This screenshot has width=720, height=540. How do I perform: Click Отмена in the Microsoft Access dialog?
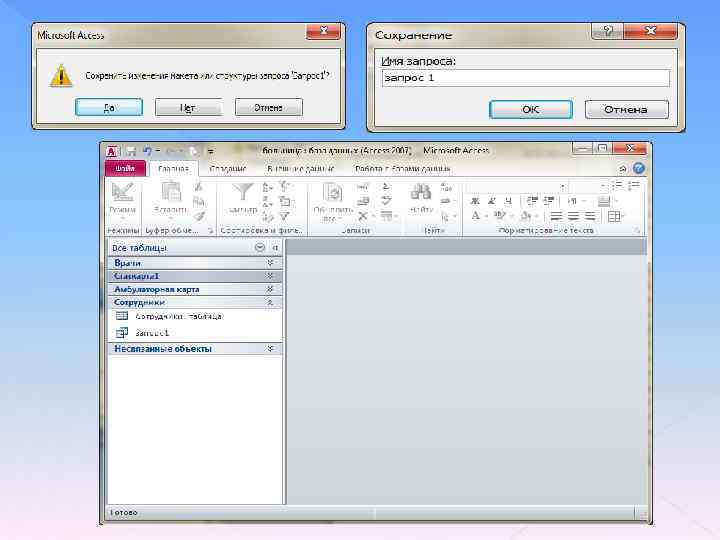269,107
